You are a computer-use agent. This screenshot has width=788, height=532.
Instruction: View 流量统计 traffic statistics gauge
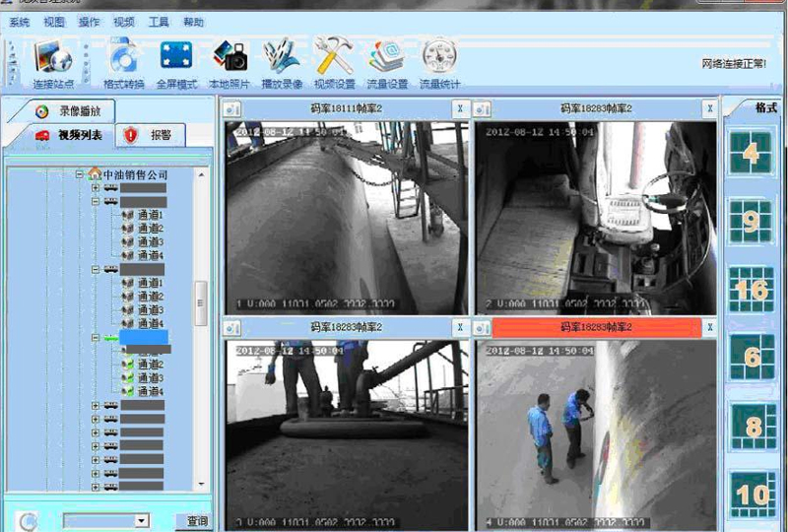(x=439, y=63)
